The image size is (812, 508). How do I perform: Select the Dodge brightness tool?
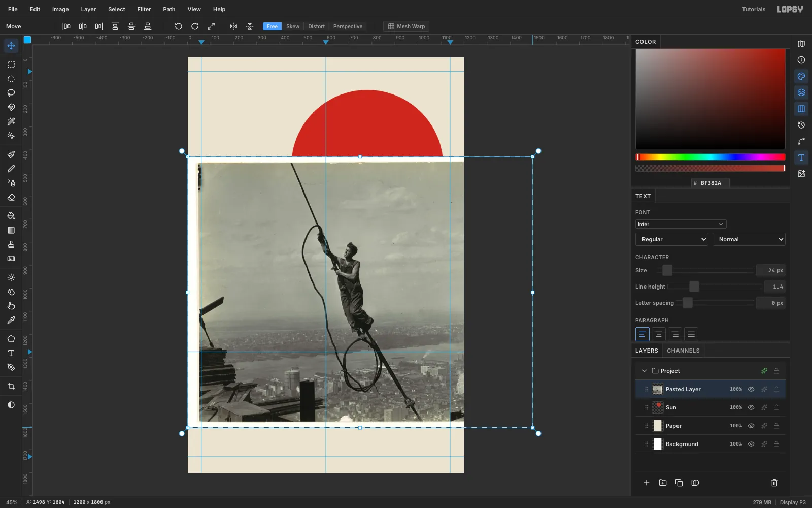click(x=11, y=277)
